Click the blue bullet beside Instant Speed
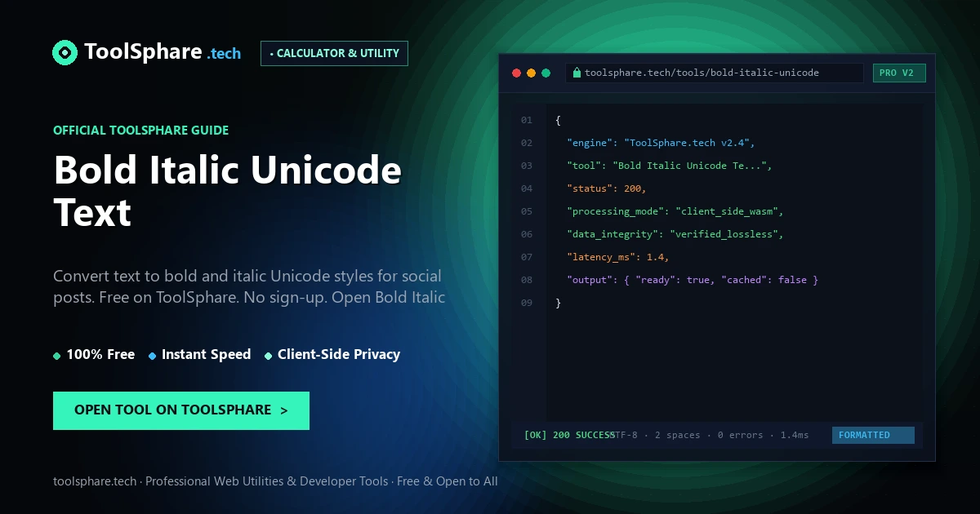Image resolution: width=980 pixels, height=514 pixels. tap(152, 356)
